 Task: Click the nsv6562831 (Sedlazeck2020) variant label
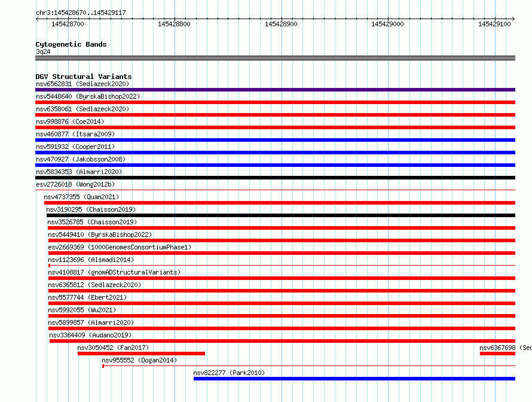pyautogui.click(x=82, y=84)
